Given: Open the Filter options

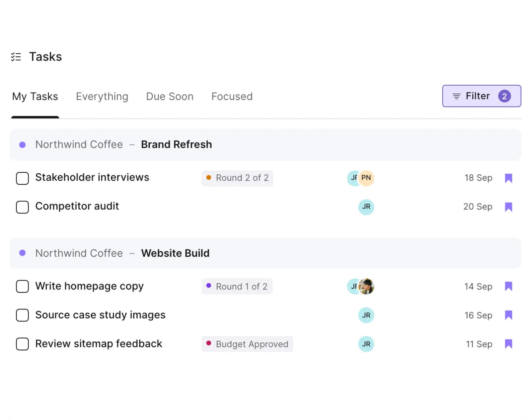Looking at the screenshot, I should pyautogui.click(x=482, y=96).
